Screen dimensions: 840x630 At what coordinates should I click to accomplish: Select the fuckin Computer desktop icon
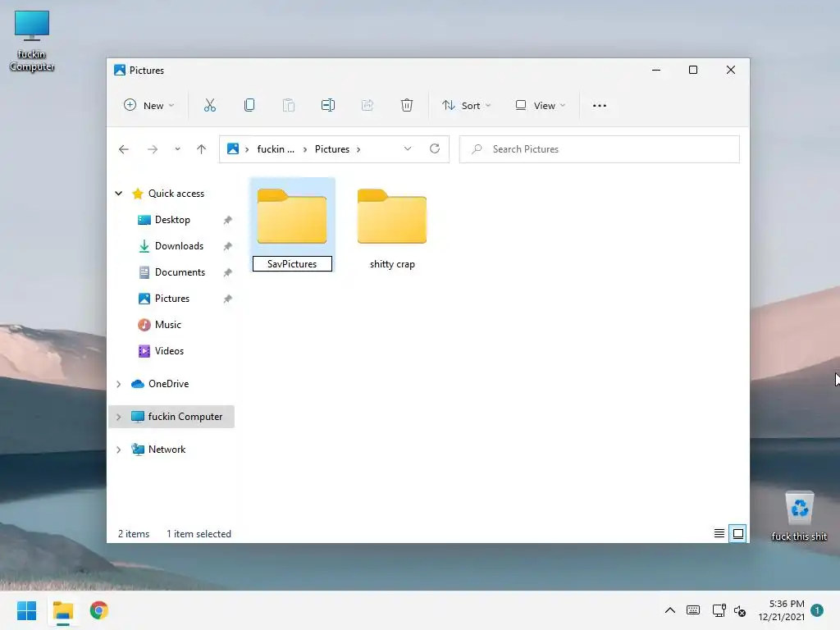click(32, 41)
